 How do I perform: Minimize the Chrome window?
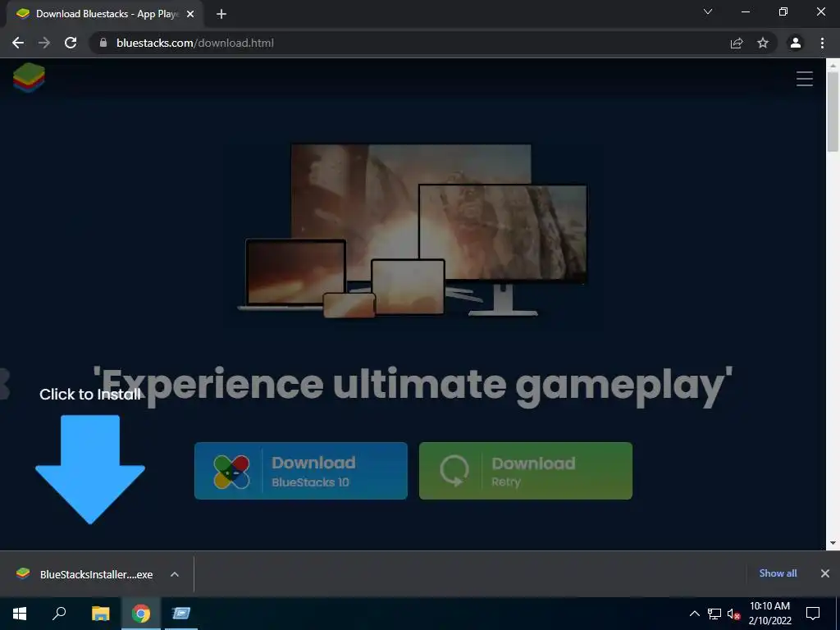745,11
